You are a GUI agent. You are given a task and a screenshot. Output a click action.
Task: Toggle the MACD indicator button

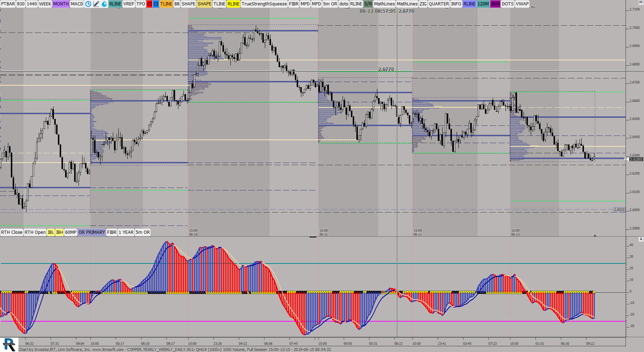(77, 4)
